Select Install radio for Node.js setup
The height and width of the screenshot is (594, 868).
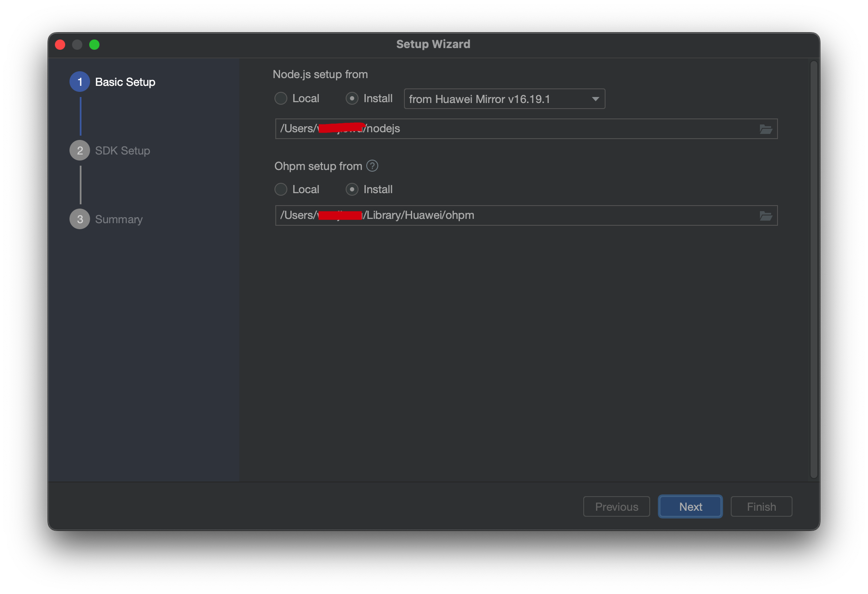click(x=352, y=99)
